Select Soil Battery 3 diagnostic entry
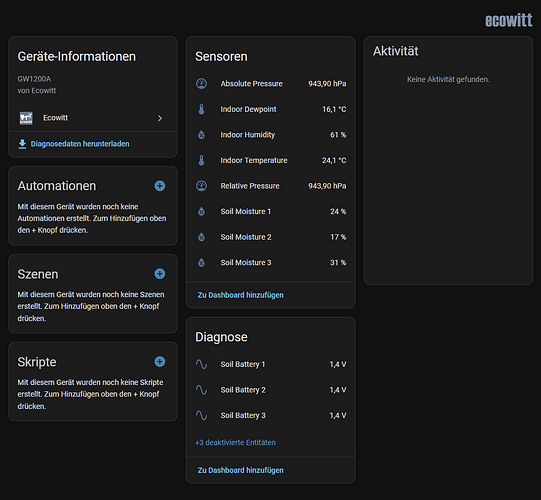 271,415
